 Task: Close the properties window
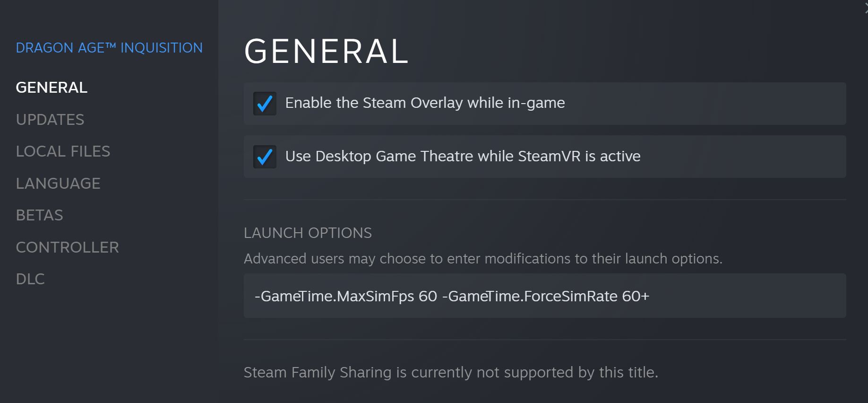(865, 8)
